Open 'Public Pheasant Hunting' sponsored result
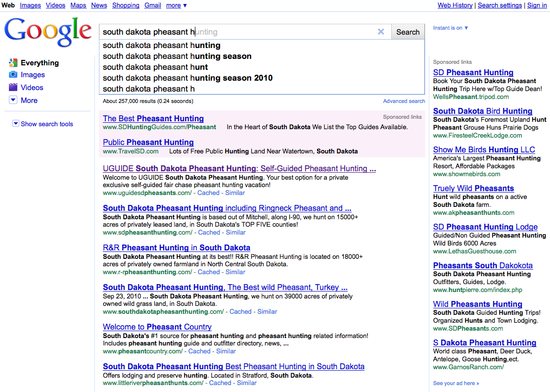The height and width of the screenshot is (392, 550). [x=148, y=142]
